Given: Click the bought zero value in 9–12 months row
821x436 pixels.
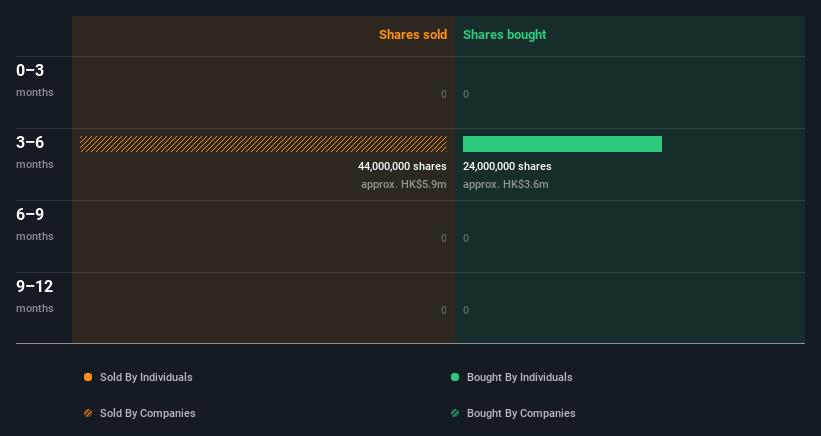Looking at the screenshot, I should pos(466,310).
